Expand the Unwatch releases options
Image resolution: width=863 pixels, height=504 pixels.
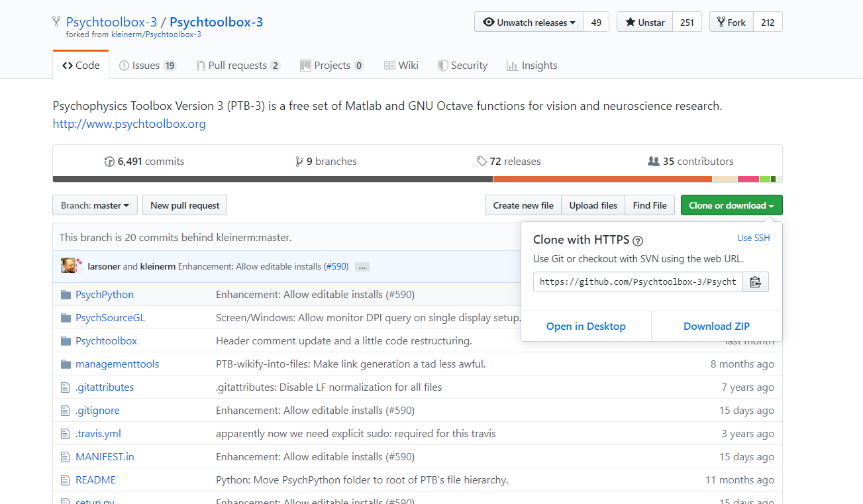pyautogui.click(x=574, y=21)
